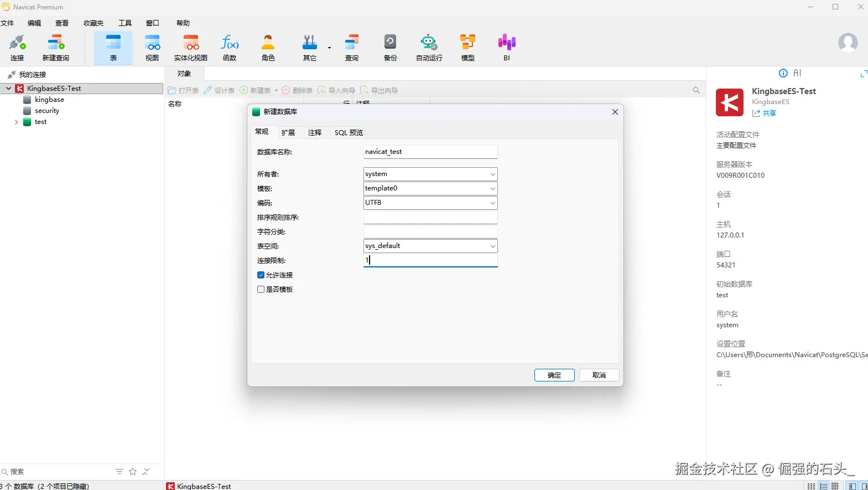The height and width of the screenshot is (490, 868).
Task: Open the Tablespace (表空间) dropdown
Action: coord(492,246)
